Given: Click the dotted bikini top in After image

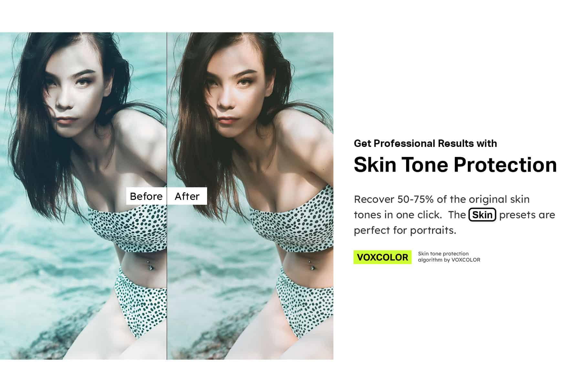Looking at the screenshot, I should click(291, 223).
